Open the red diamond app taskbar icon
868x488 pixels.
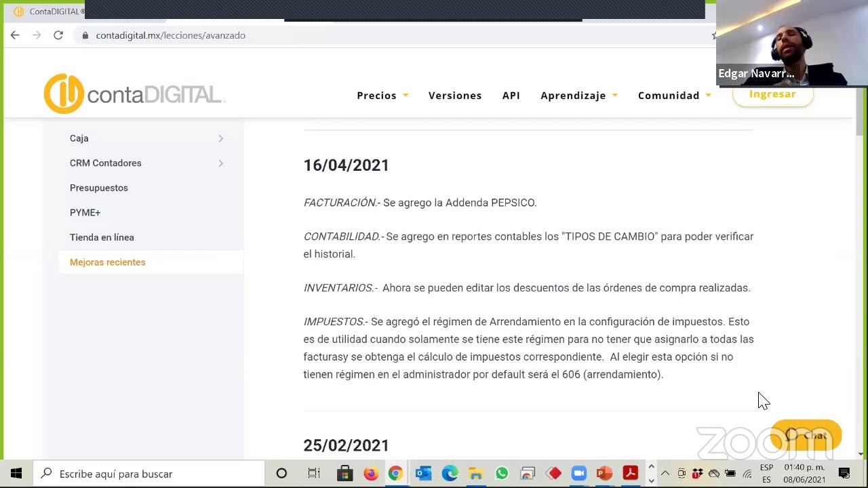coord(554,474)
